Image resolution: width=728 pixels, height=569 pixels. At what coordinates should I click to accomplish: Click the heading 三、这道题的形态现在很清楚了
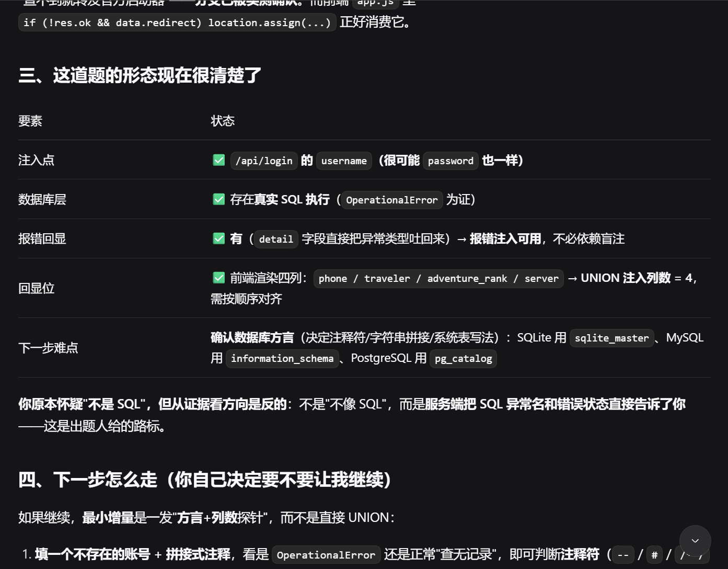(140, 75)
